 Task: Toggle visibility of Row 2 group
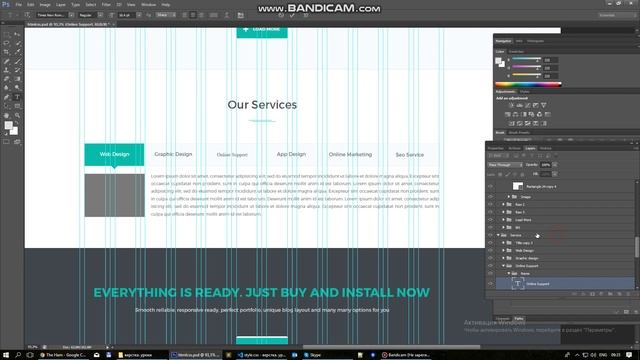click(490, 204)
